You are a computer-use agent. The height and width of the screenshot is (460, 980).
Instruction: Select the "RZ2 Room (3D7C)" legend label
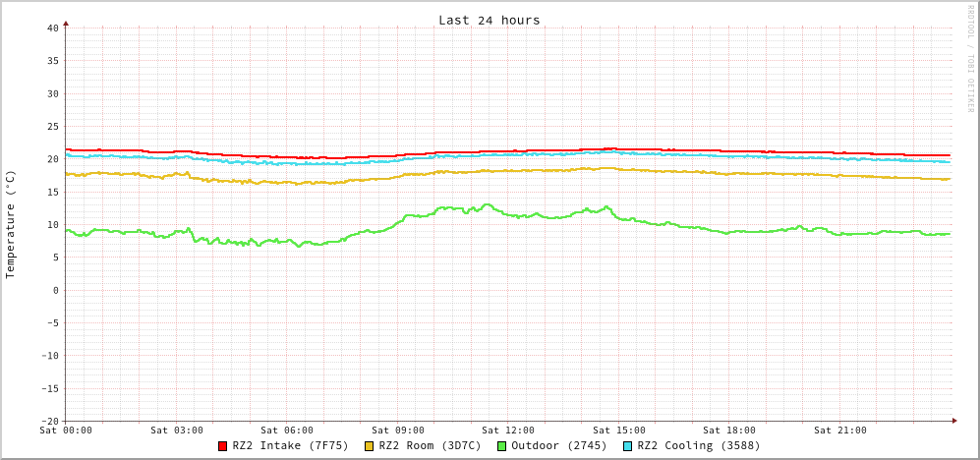coord(430,445)
